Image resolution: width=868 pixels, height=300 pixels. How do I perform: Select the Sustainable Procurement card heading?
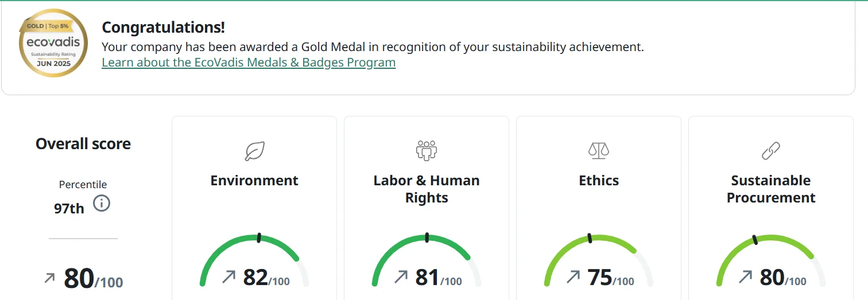coord(771,189)
